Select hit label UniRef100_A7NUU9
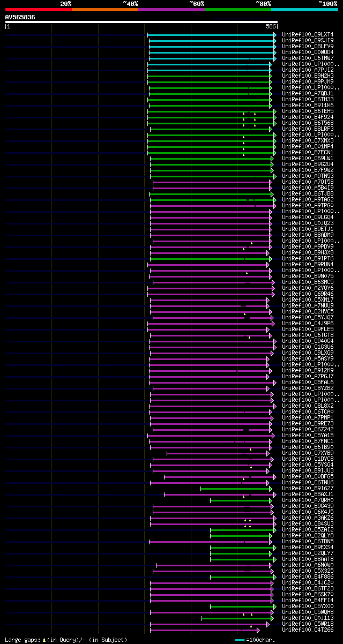This screenshot has width=343, height=644. click(308, 305)
